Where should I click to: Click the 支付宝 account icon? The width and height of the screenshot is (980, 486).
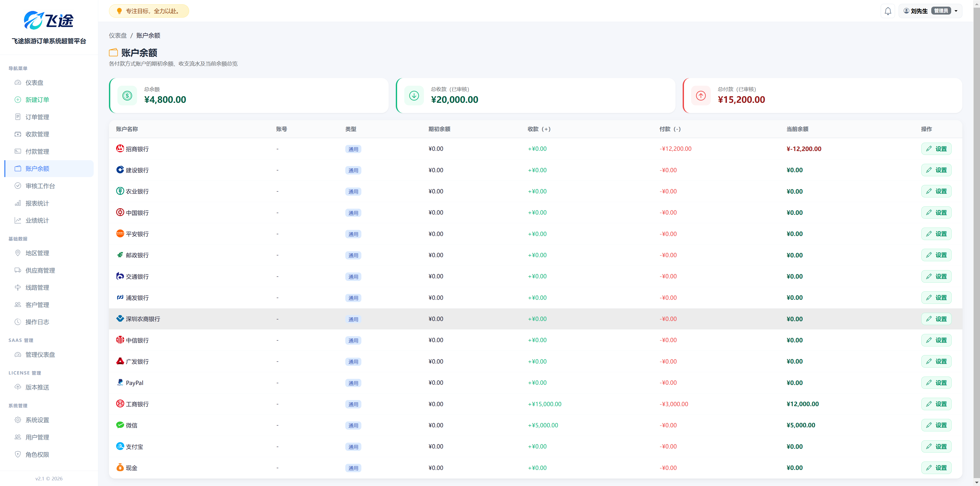pyautogui.click(x=120, y=446)
